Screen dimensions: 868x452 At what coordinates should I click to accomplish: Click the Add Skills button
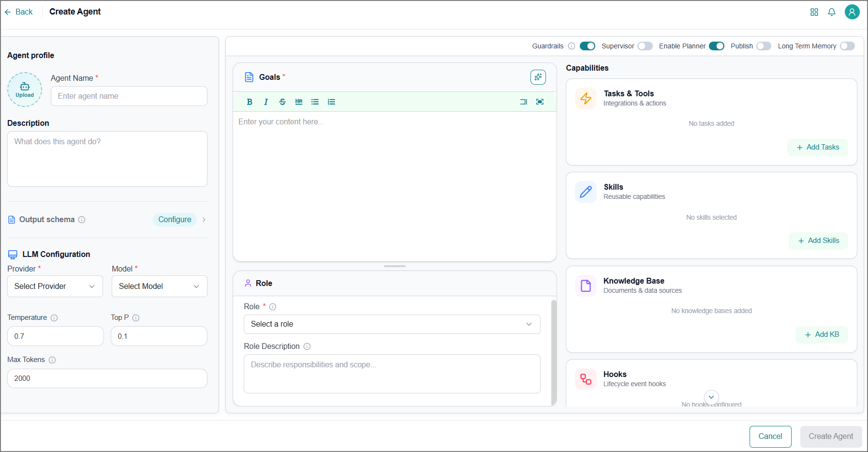tap(818, 241)
